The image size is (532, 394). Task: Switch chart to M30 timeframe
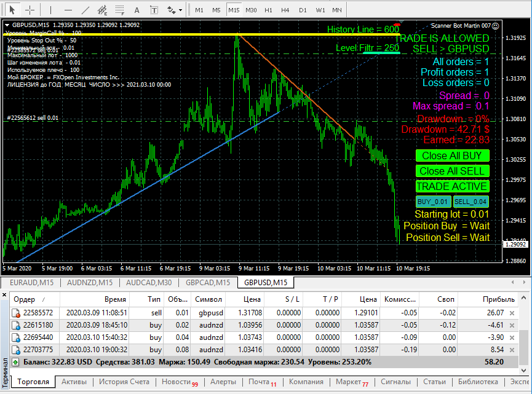click(x=251, y=10)
